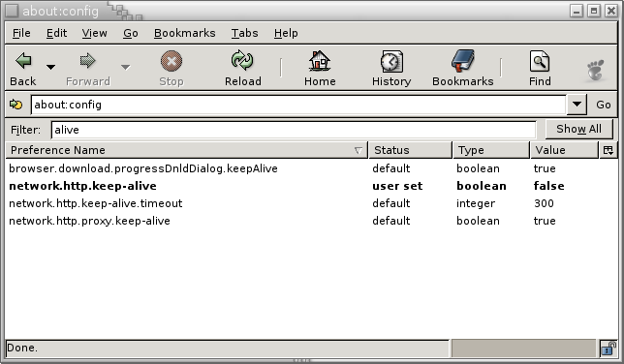Minimize the about:config window
624x364 pixels.
tap(577, 11)
